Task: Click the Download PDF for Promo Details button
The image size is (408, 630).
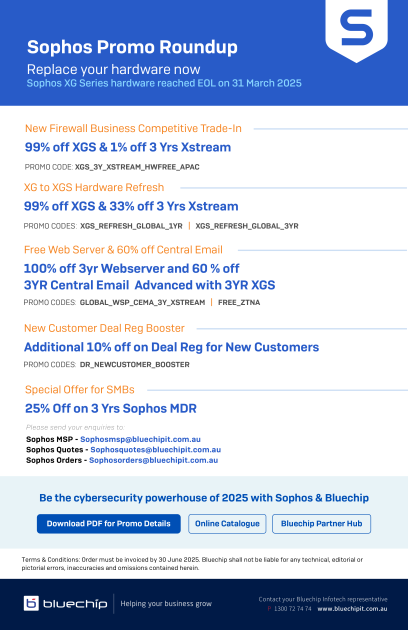Action: click(x=109, y=524)
